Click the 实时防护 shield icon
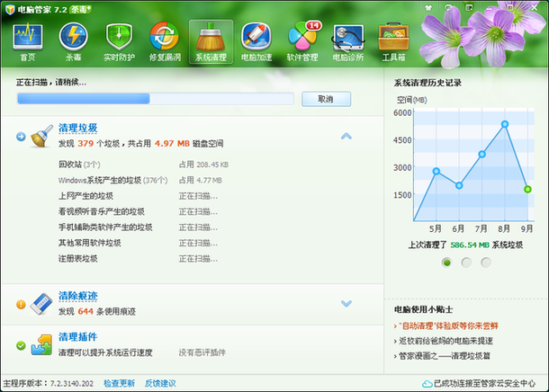Image resolution: width=549 pixels, height=392 pixels. coord(120,40)
